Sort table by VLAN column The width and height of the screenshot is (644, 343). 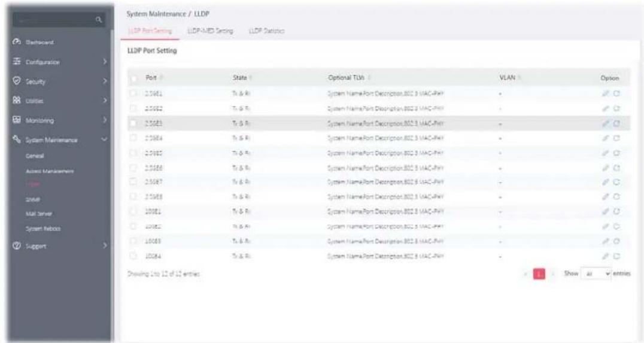pyautogui.click(x=519, y=78)
